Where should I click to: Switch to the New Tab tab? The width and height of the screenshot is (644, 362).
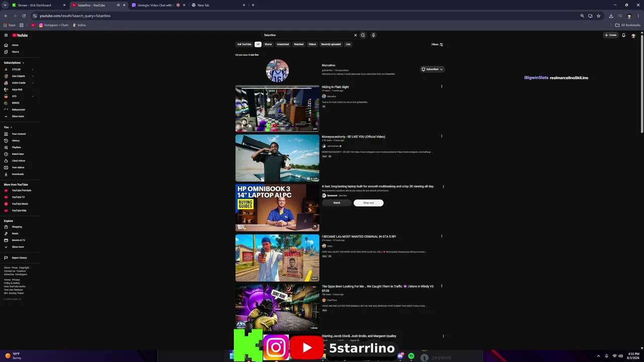pos(218,5)
